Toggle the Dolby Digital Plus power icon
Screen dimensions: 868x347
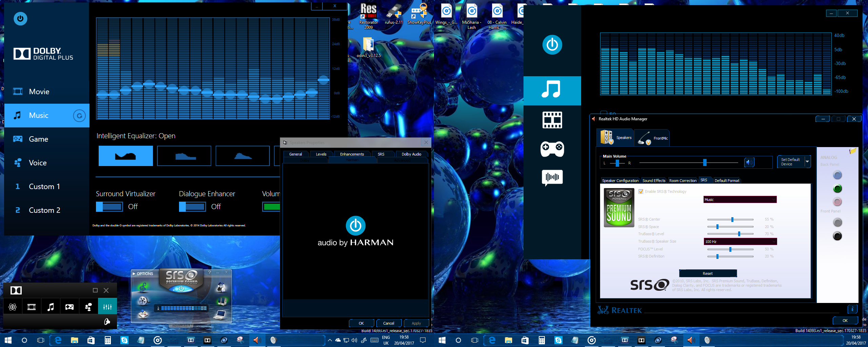point(20,19)
